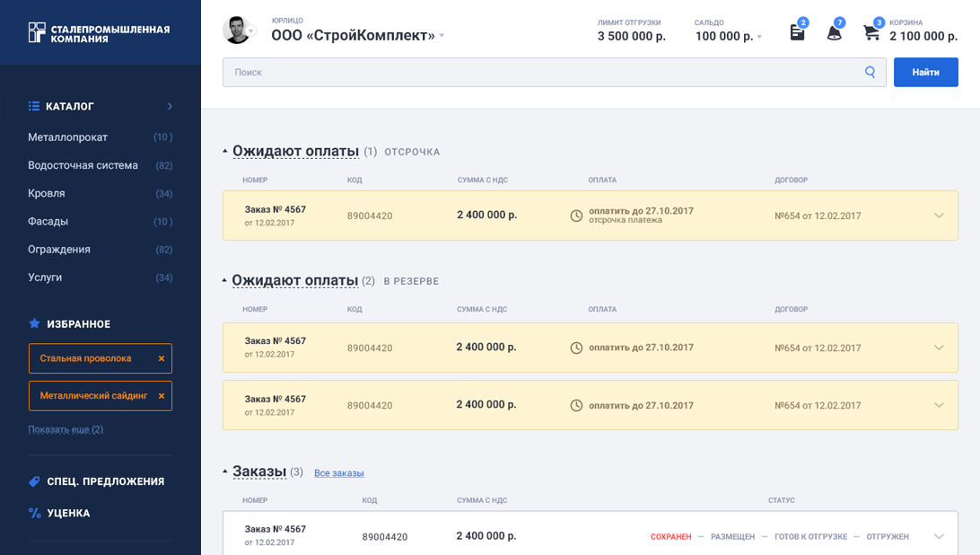Click into the Поиск search field
This screenshot has height=555, width=980.
538,72
